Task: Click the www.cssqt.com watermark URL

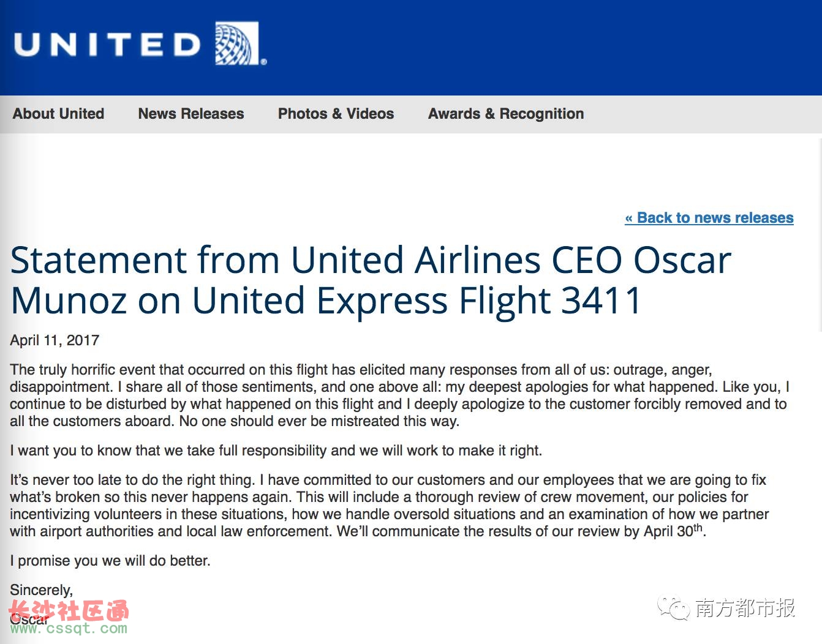Action: (x=69, y=628)
